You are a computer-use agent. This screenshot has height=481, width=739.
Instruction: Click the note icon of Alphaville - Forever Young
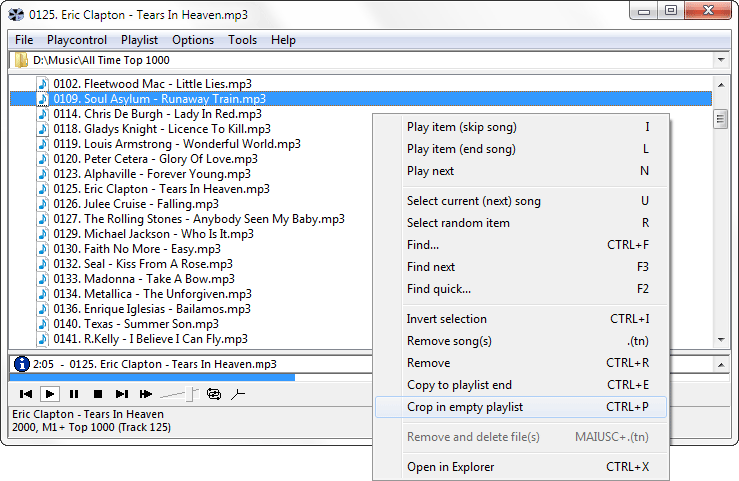click(x=43, y=174)
